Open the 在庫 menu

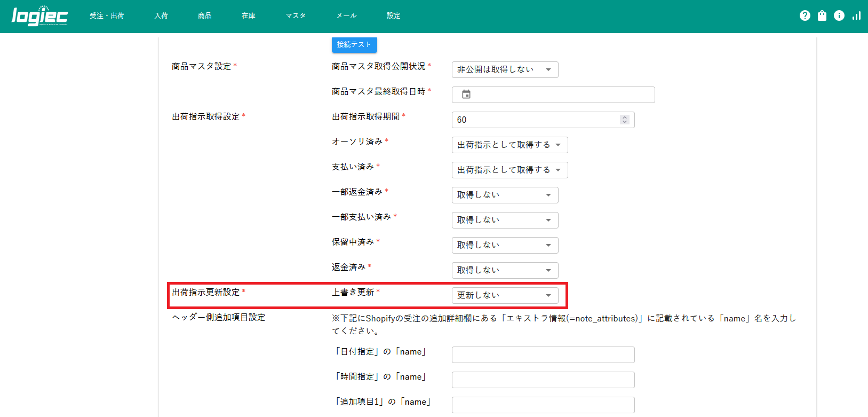pos(249,16)
